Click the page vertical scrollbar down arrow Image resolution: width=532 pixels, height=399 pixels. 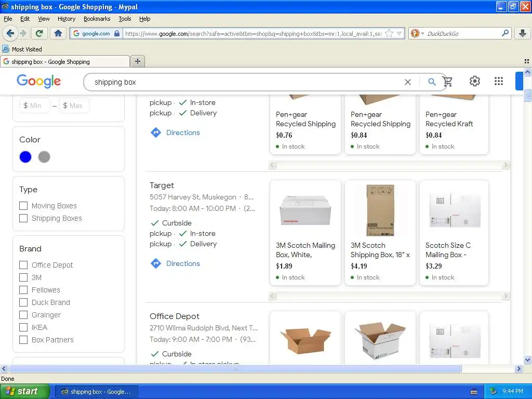pos(527,360)
